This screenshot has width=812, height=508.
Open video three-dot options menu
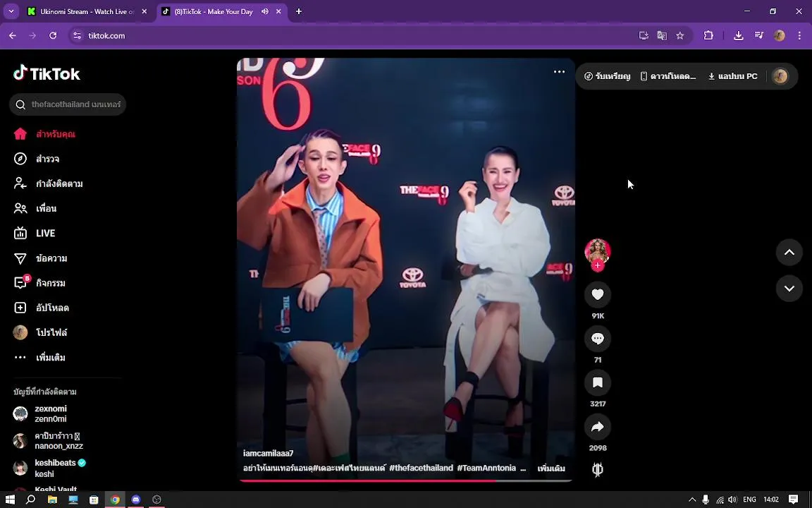click(559, 72)
